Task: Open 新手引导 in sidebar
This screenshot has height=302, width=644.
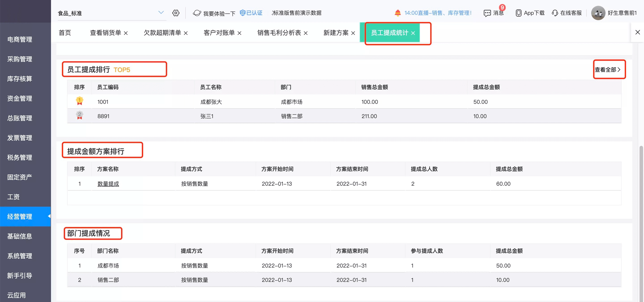Action: [x=20, y=276]
